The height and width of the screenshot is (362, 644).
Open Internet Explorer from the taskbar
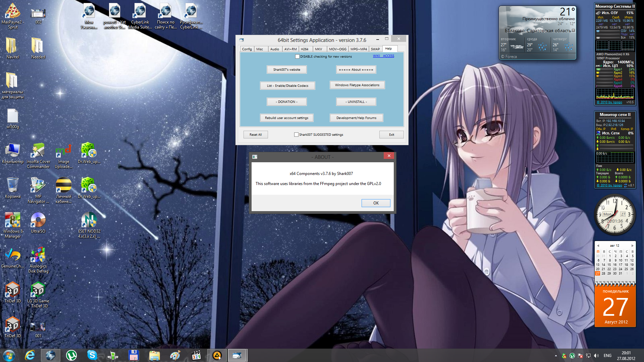[x=30, y=355]
